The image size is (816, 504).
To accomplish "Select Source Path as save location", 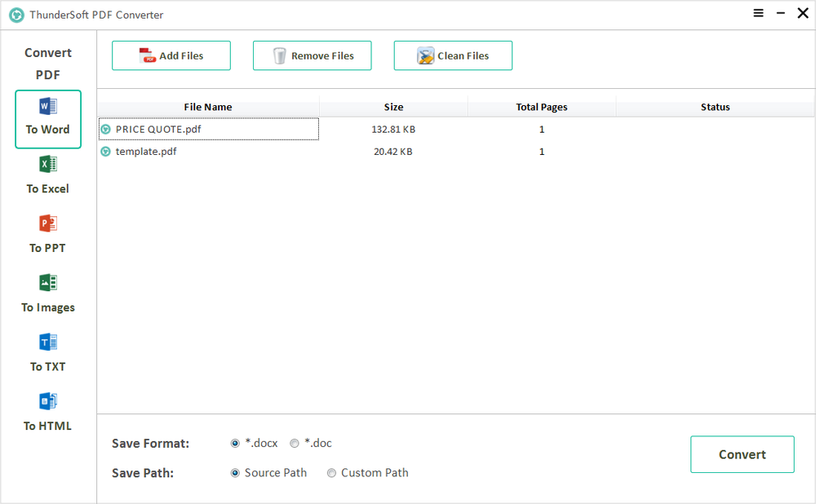I will tap(235, 473).
